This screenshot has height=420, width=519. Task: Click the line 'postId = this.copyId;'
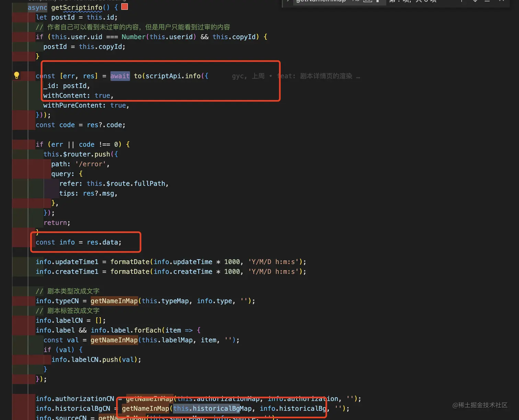(84, 47)
